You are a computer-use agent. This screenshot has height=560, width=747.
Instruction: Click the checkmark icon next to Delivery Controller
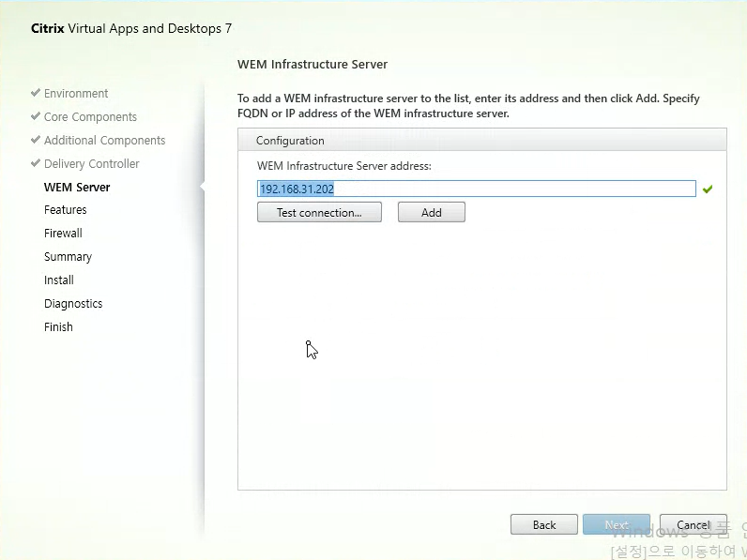click(36, 163)
